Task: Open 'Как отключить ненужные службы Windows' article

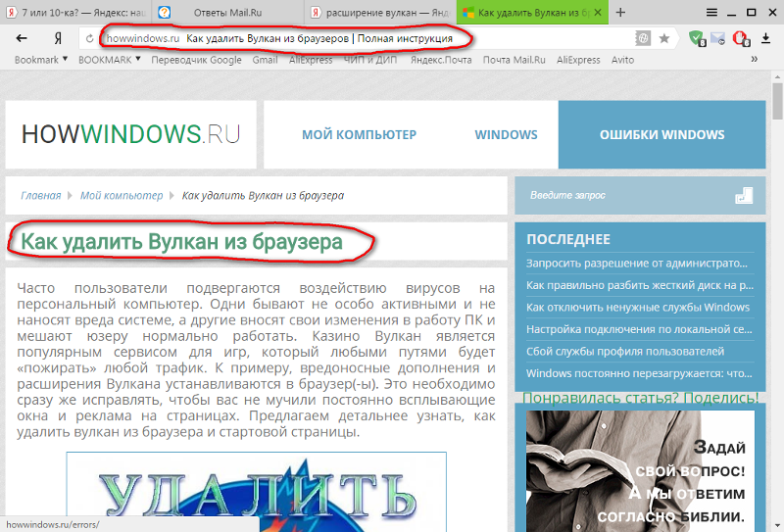Action: pyautogui.click(x=638, y=307)
